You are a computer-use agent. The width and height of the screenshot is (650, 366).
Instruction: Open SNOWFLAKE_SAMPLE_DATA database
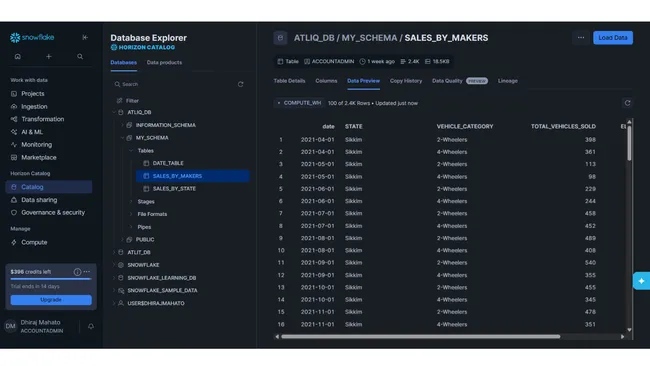(x=162, y=291)
